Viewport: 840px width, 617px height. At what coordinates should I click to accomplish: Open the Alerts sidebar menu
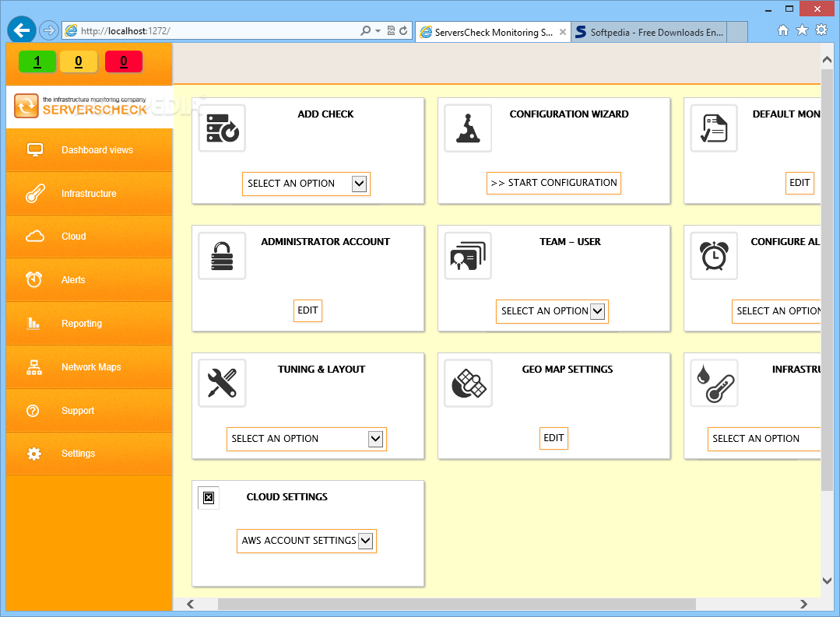[90, 279]
